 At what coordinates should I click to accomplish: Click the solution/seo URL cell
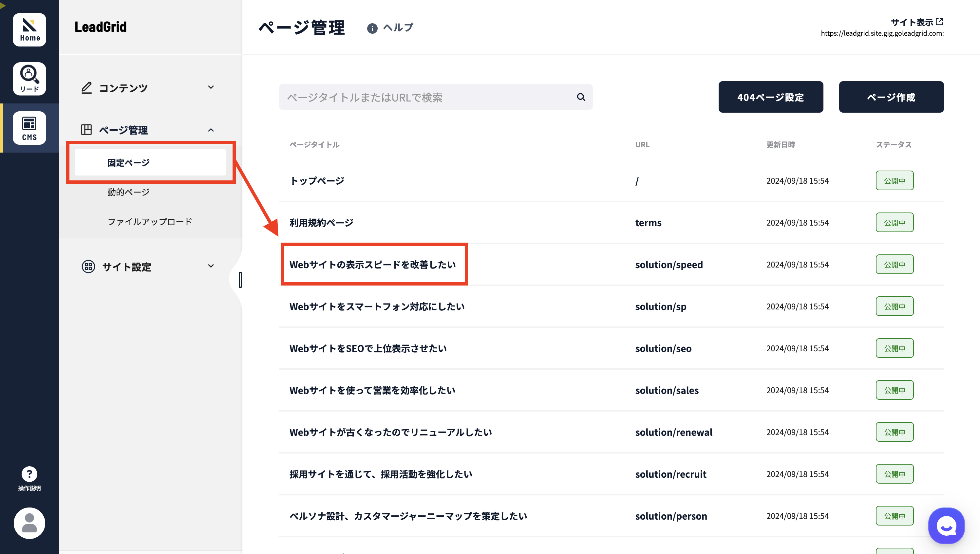click(x=663, y=348)
